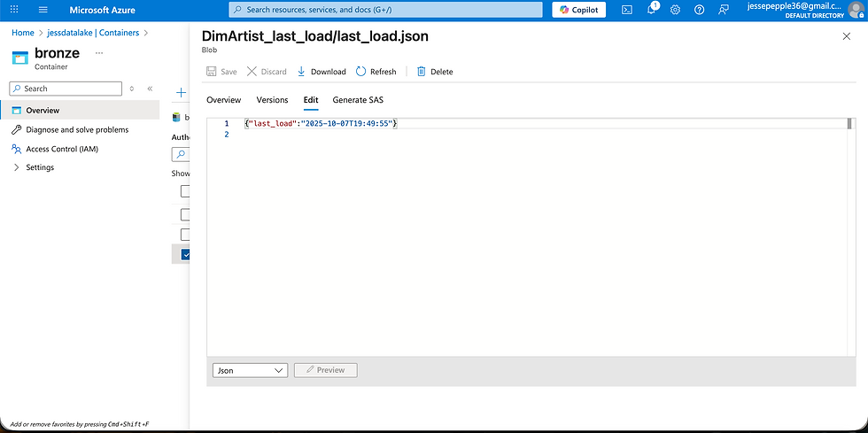Click the Save button
The height and width of the screenshot is (433, 868).
[x=221, y=72]
